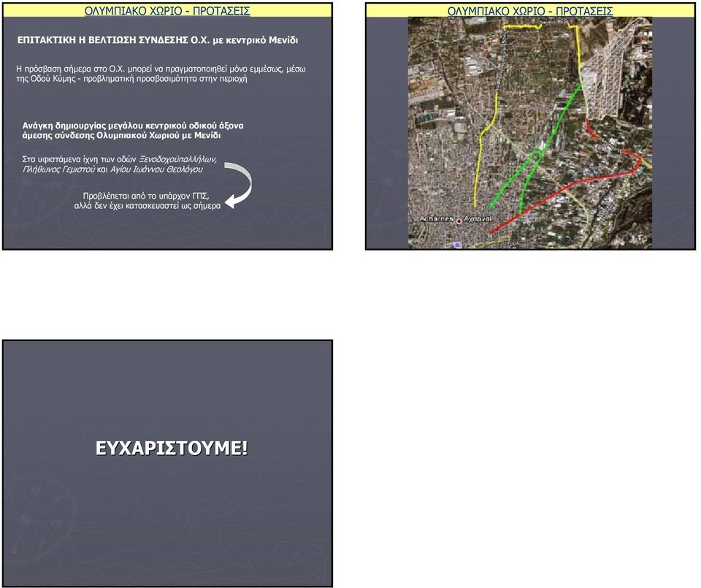Viewport: 701px width, 588px height.
Task: Select heading 'ΕΠΙΤΑΚΤΙΚΗ Η ΒΕΛΤΙΩΣΗ ΣΥΝΔΕΣΗΣ Ο.Χ.'
Action: (114, 40)
